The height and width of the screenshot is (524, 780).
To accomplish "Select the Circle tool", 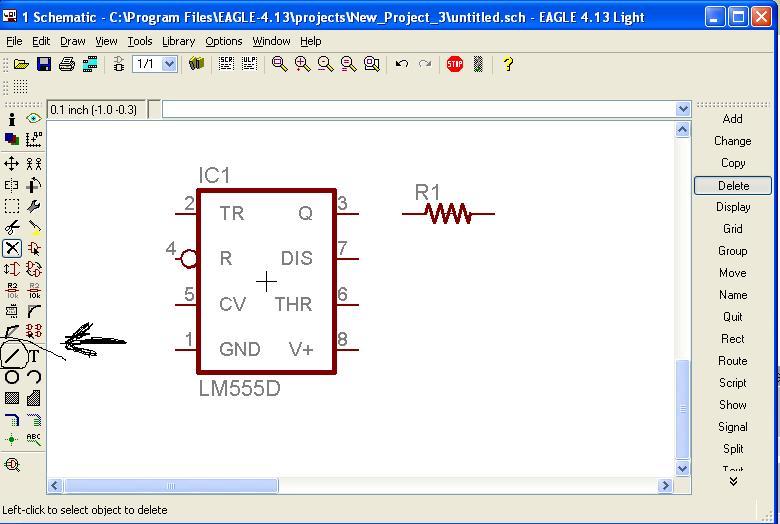I will [x=12, y=377].
